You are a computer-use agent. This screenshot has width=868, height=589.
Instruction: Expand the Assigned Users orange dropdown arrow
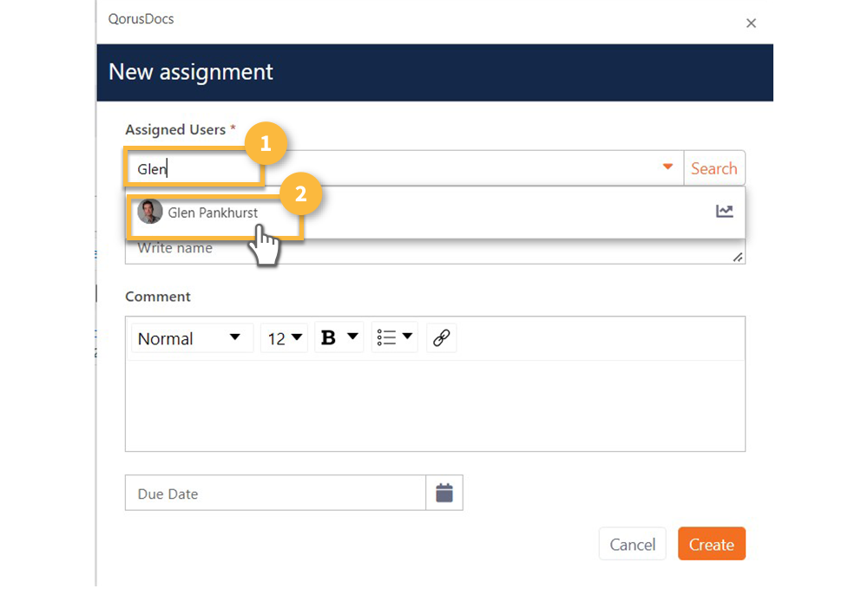point(667,167)
